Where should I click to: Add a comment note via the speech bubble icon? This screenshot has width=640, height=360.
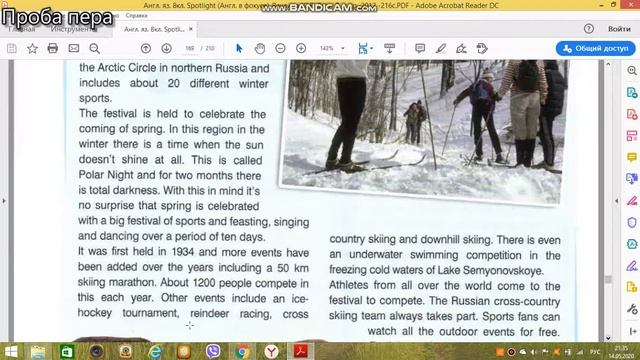(x=420, y=49)
